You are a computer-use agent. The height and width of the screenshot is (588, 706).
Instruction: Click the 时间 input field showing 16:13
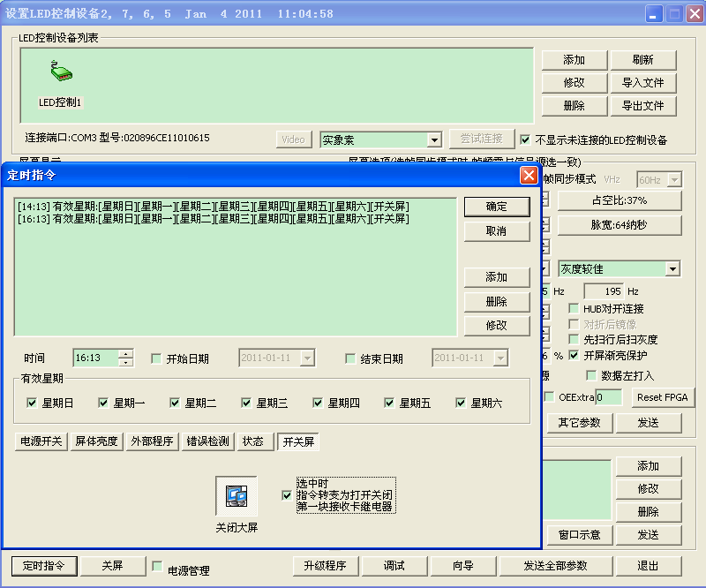(x=94, y=358)
